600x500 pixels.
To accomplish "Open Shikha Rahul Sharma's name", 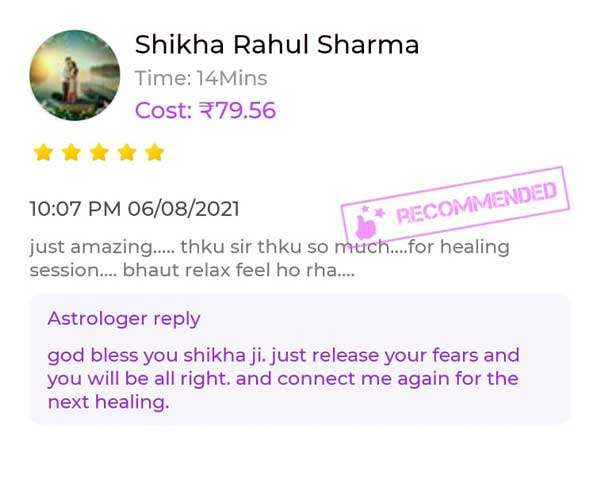I will tap(277, 44).
